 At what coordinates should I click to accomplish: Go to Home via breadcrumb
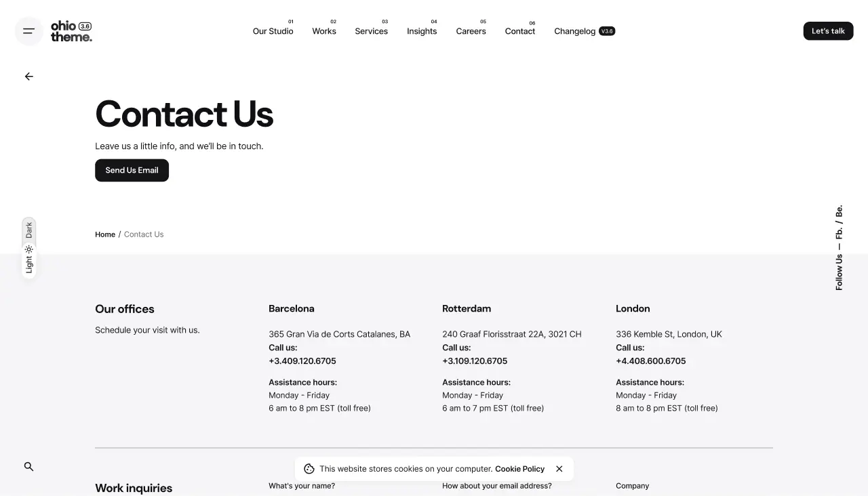[x=105, y=234]
